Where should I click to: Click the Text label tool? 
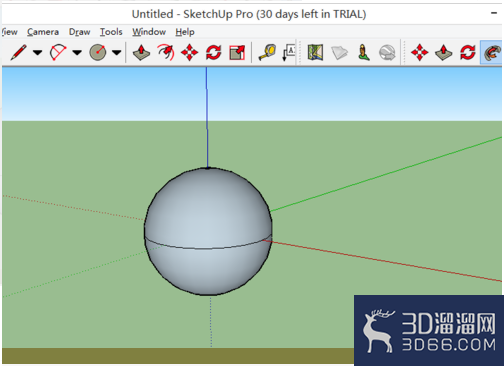pyautogui.click(x=289, y=53)
